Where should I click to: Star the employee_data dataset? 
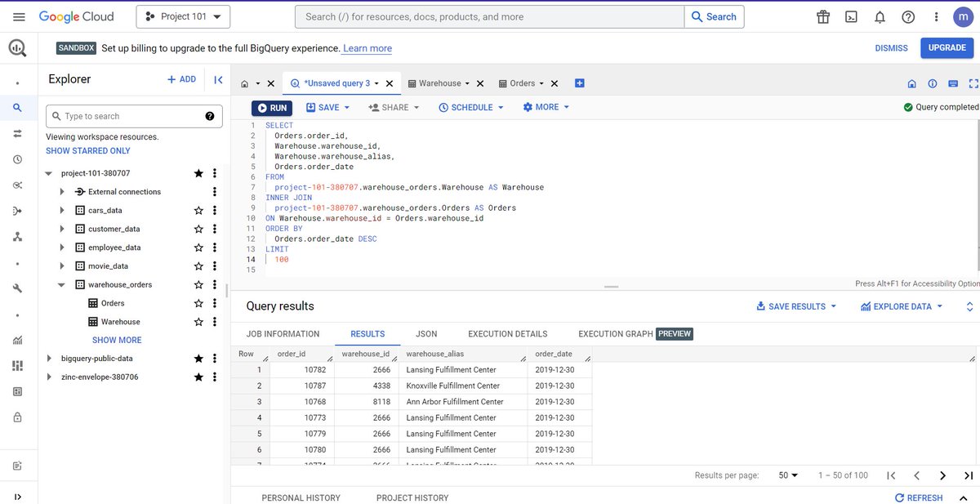tap(198, 248)
